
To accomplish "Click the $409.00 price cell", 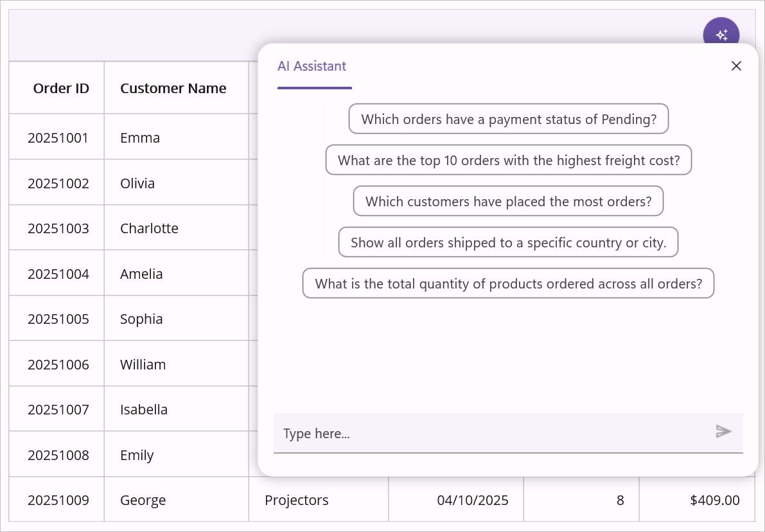I will (714, 500).
